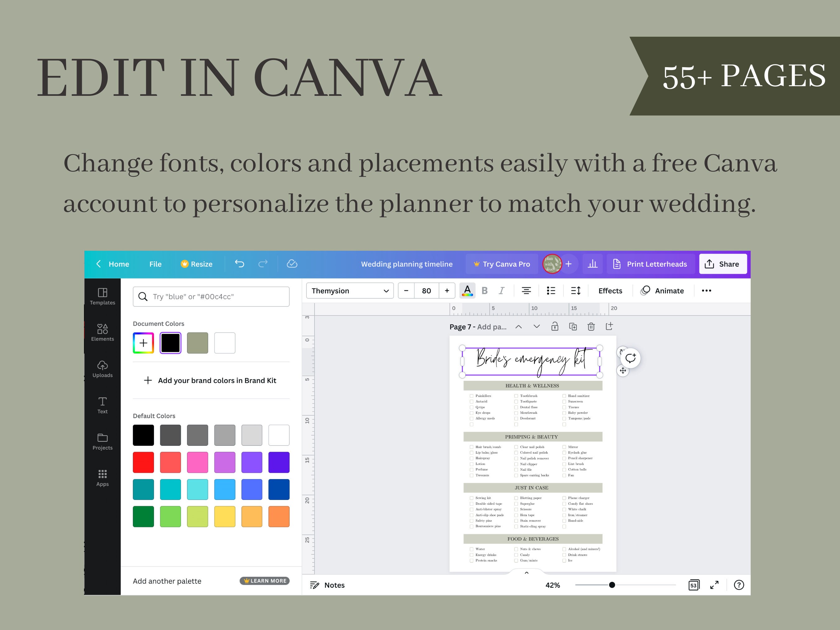Check the Painkillers checkbox
Viewport: 840px width, 630px height.
point(471,396)
